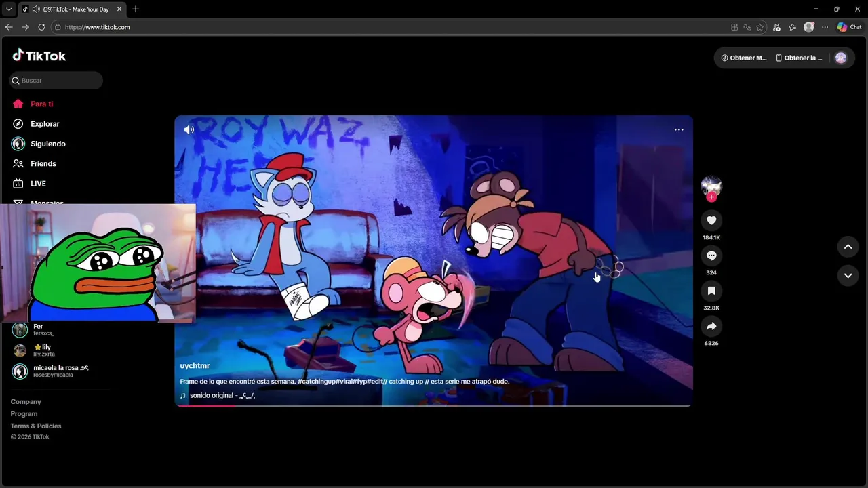Screen dimensions: 868x488
Task: Click the Obtener M... button
Action: tap(744, 58)
